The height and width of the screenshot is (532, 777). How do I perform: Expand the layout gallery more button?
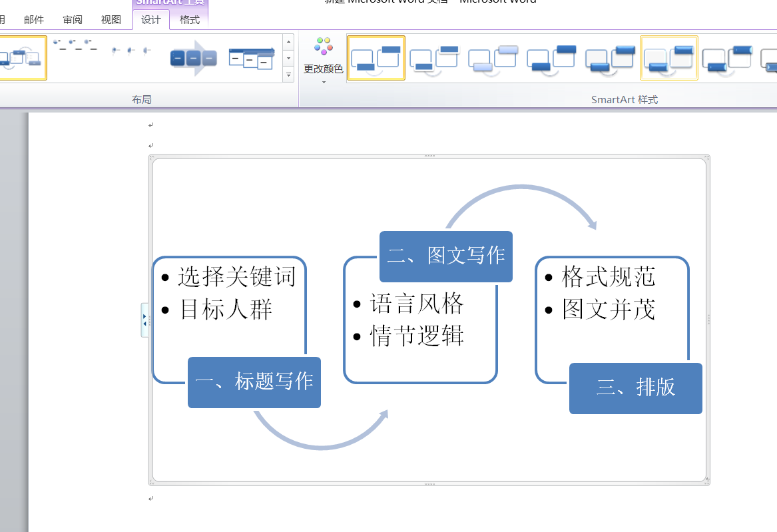click(x=288, y=75)
